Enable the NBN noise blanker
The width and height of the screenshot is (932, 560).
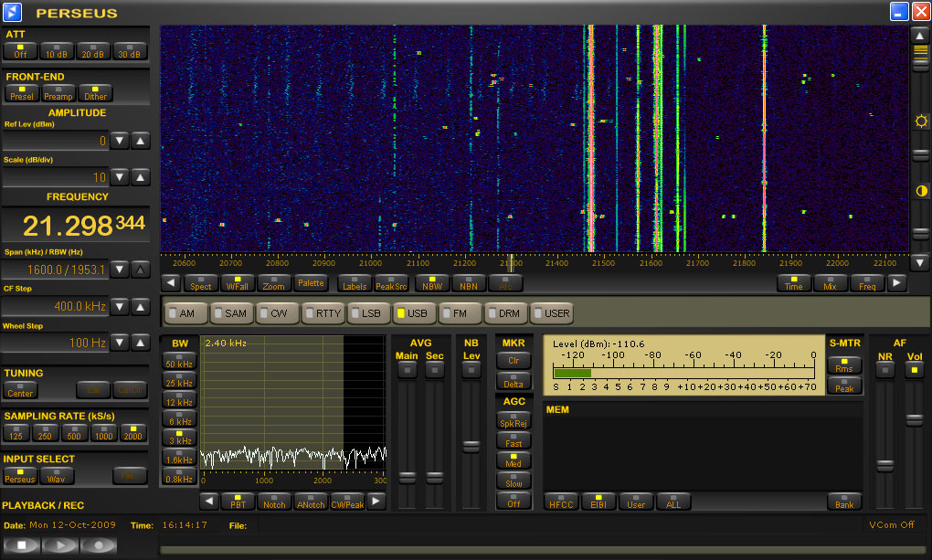469,283
